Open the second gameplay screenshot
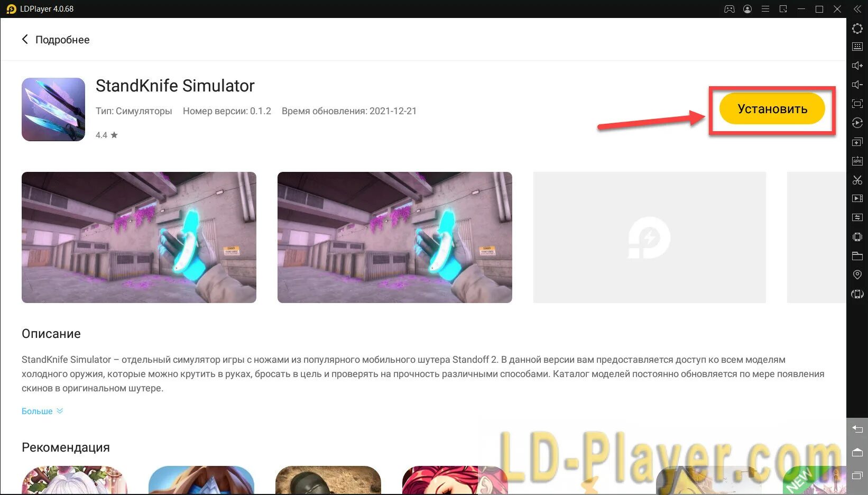This screenshot has height=495, width=868. pyautogui.click(x=395, y=237)
